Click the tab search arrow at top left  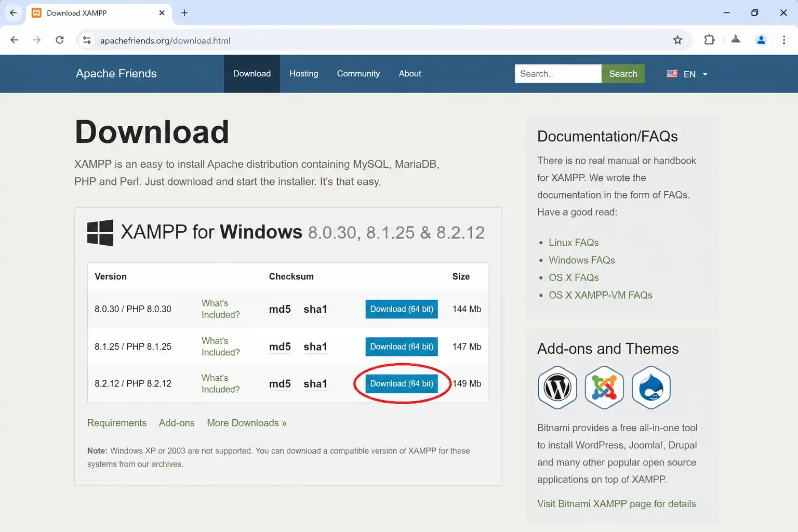point(13,13)
